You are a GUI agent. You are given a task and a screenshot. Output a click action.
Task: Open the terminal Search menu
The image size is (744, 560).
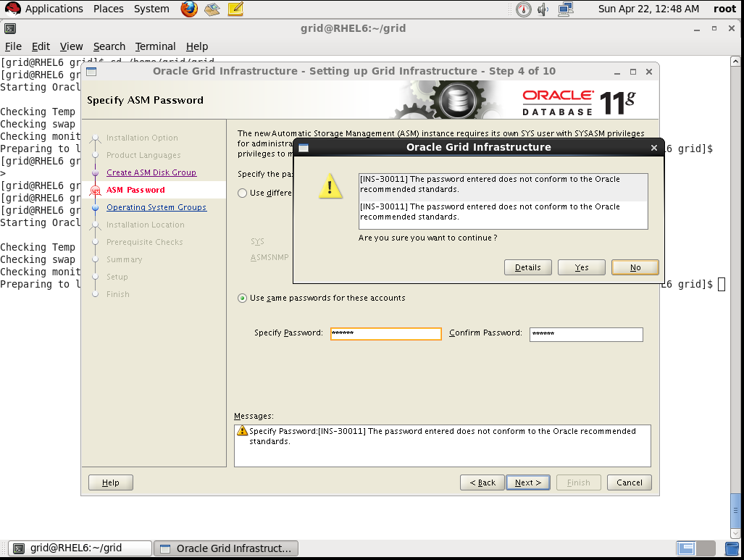tap(109, 46)
